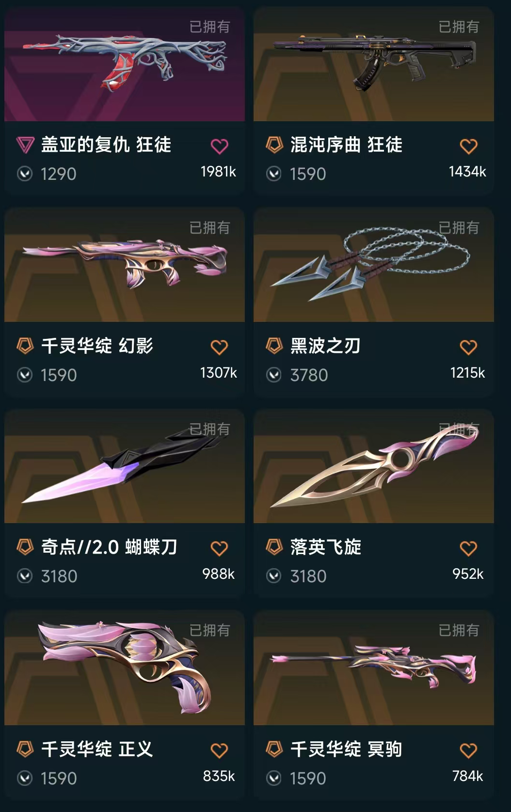The width and height of the screenshot is (511, 812).
Task: Open the 黑波之刃 chain blades thumbnail
Action: click(374, 265)
